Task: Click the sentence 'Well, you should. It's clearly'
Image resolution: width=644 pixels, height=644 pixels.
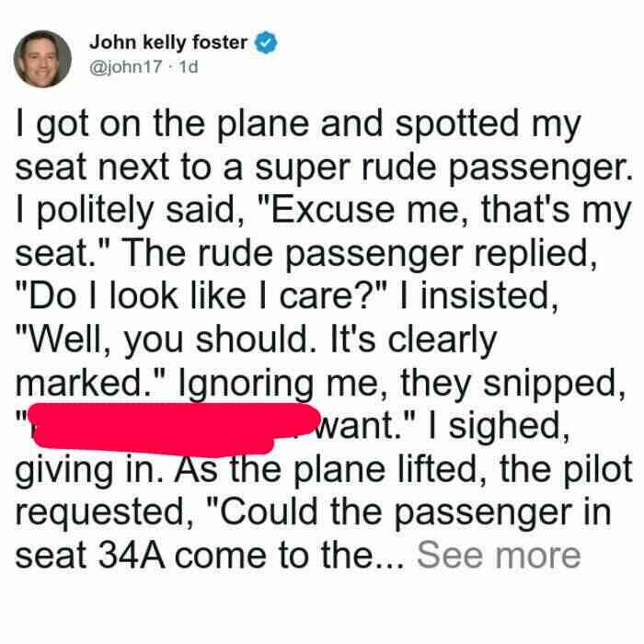Action: 256,341
